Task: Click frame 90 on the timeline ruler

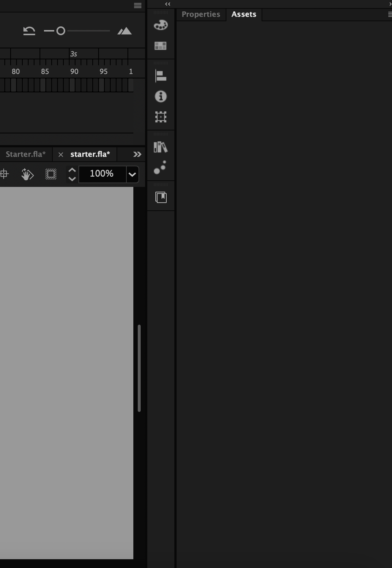Action: (x=74, y=71)
